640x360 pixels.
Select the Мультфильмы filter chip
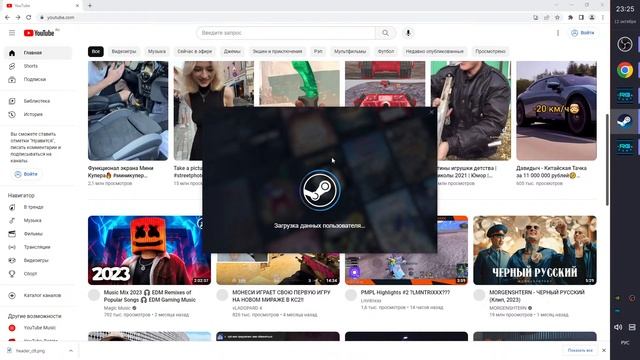(x=350, y=51)
